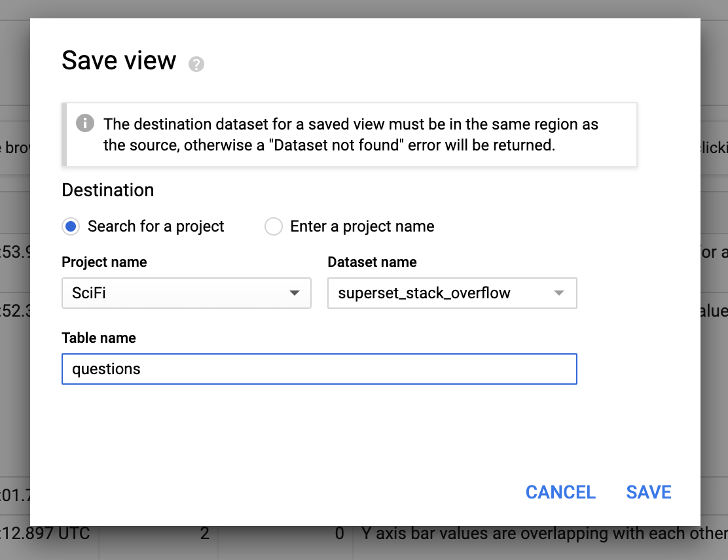The image size is (728, 560).
Task: Click the 'Dataset name' field label
Action: coord(372,262)
